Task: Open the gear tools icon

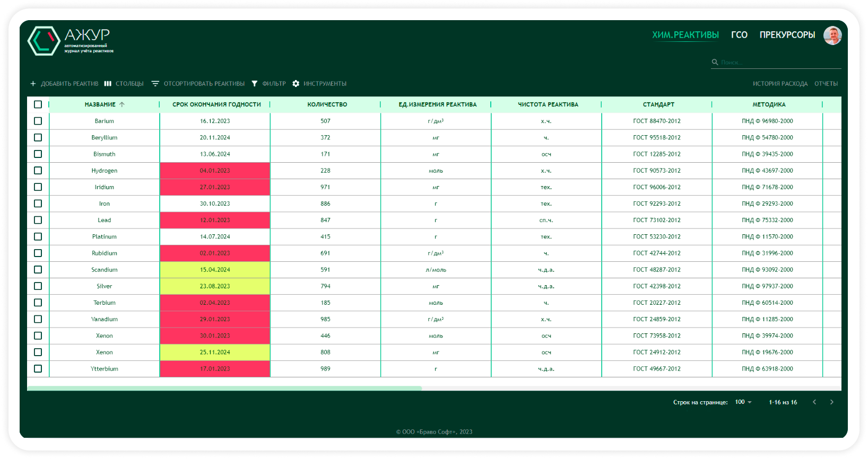Action: 296,84
